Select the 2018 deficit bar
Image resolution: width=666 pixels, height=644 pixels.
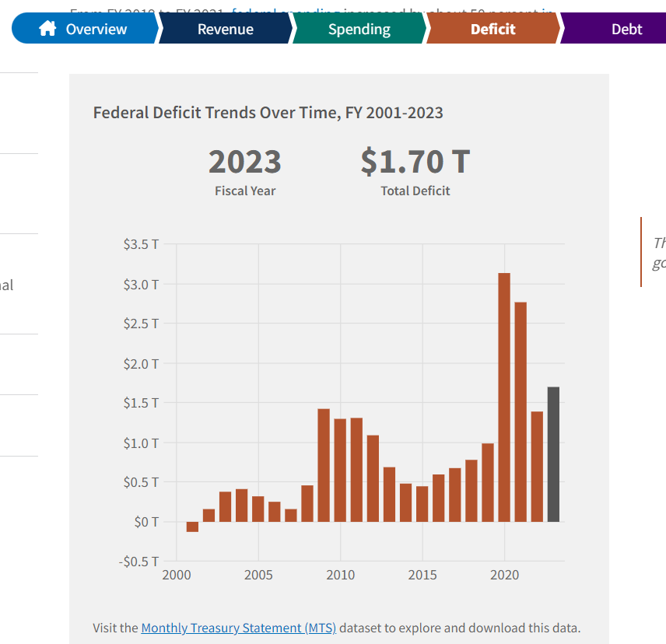[x=471, y=491]
